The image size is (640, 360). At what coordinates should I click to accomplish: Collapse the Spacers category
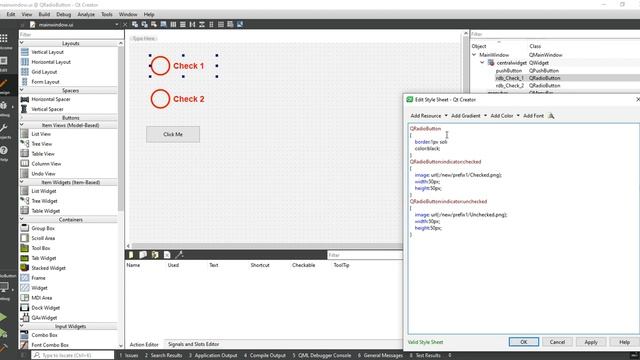coord(22,90)
